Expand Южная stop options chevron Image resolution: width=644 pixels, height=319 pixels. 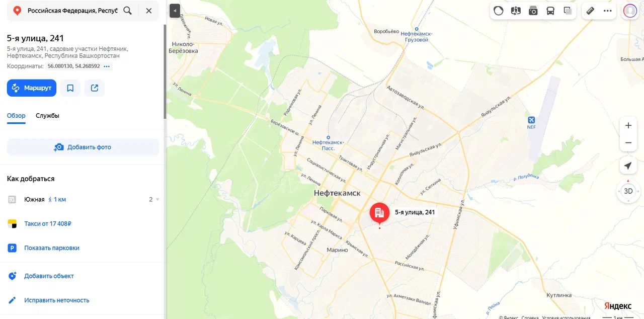click(157, 200)
